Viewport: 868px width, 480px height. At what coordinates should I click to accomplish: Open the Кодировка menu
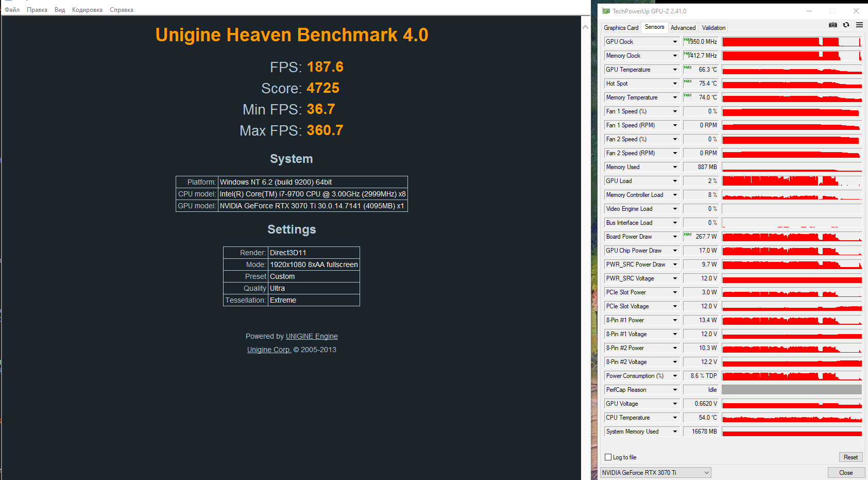click(87, 10)
